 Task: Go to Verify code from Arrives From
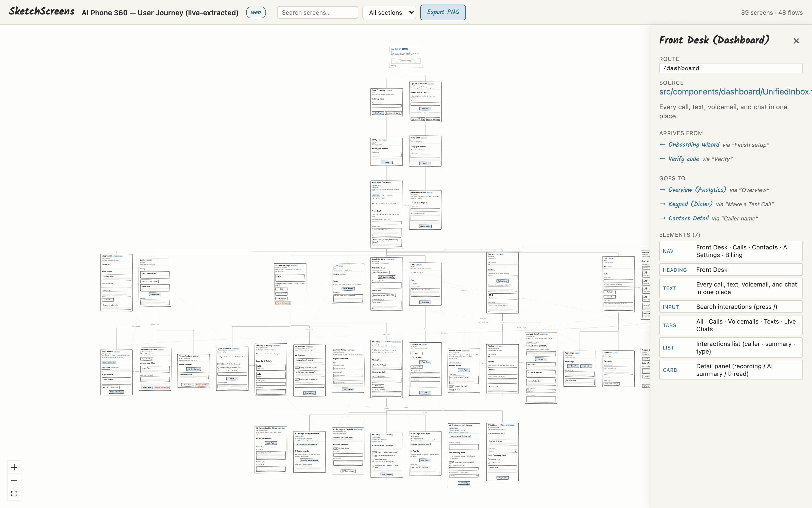coord(684,158)
